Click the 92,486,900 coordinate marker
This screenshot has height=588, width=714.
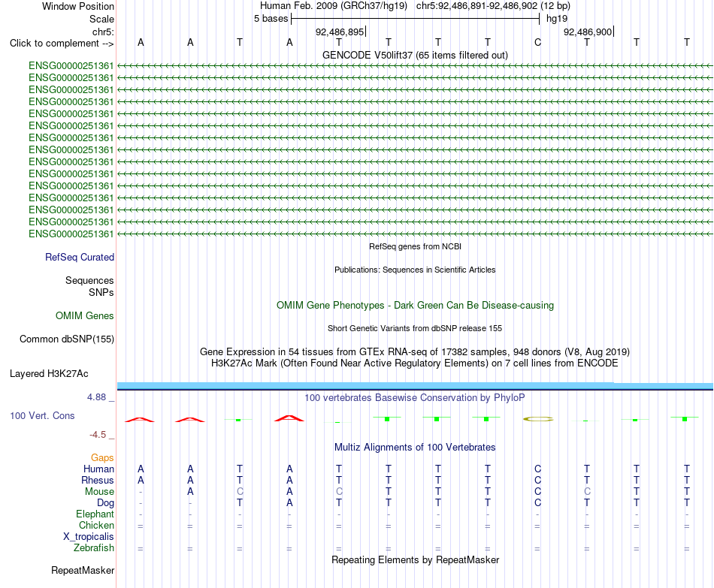point(588,32)
